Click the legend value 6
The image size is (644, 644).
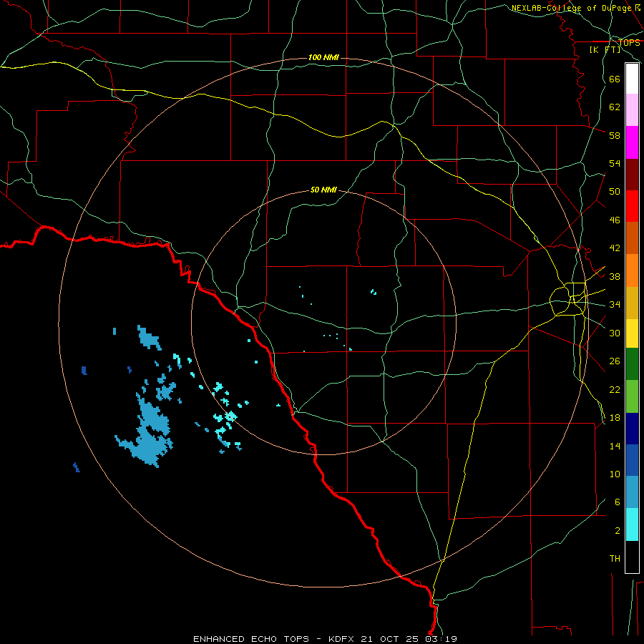(618, 502)
